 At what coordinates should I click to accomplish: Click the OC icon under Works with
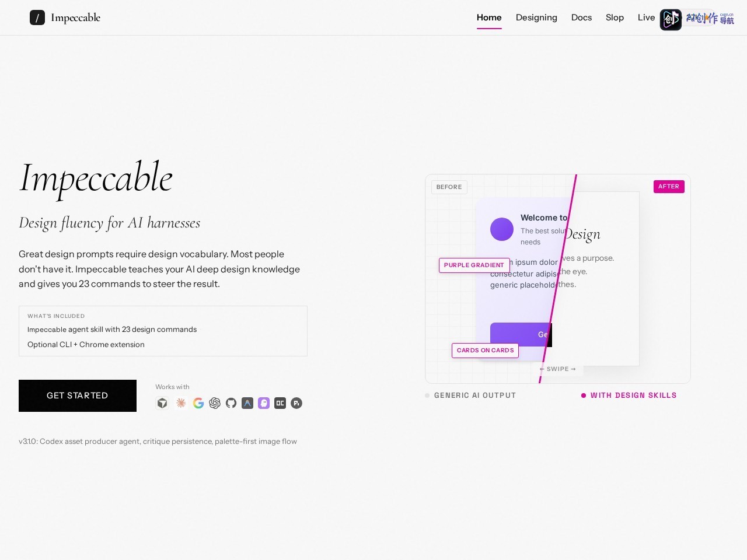click(x=280, y=403)
